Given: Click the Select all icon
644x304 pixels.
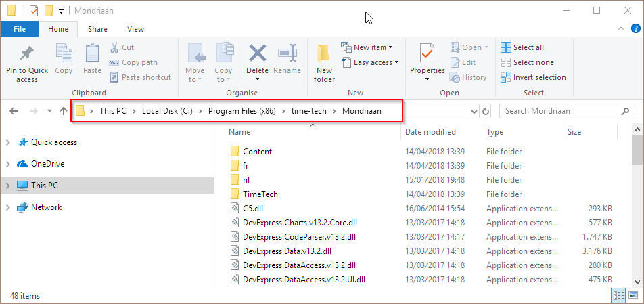Looking at the screenshot, I should tap(506, 47).
